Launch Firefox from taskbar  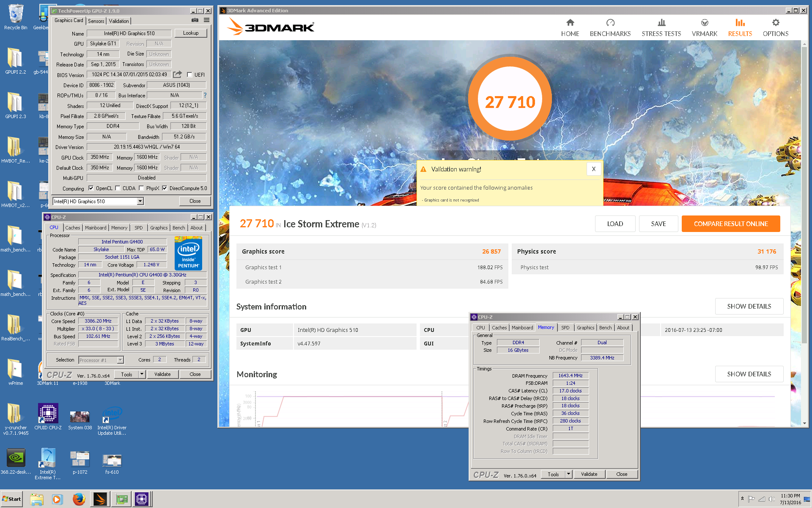79,499
